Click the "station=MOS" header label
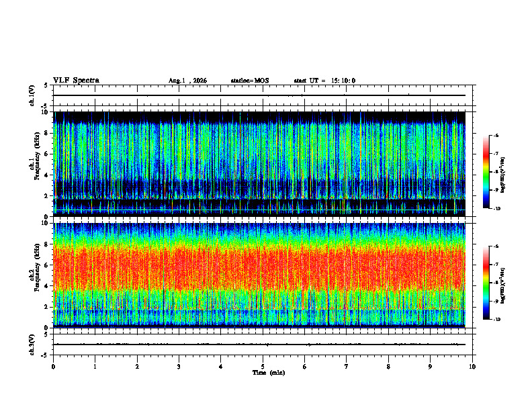Viewport: 532px width, 411px height. [250, 81]
